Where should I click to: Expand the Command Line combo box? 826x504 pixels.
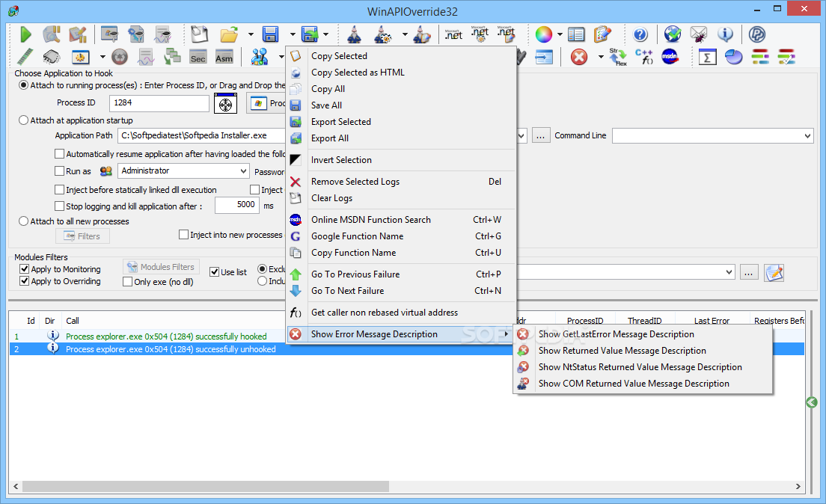click(x=807, y=136)
